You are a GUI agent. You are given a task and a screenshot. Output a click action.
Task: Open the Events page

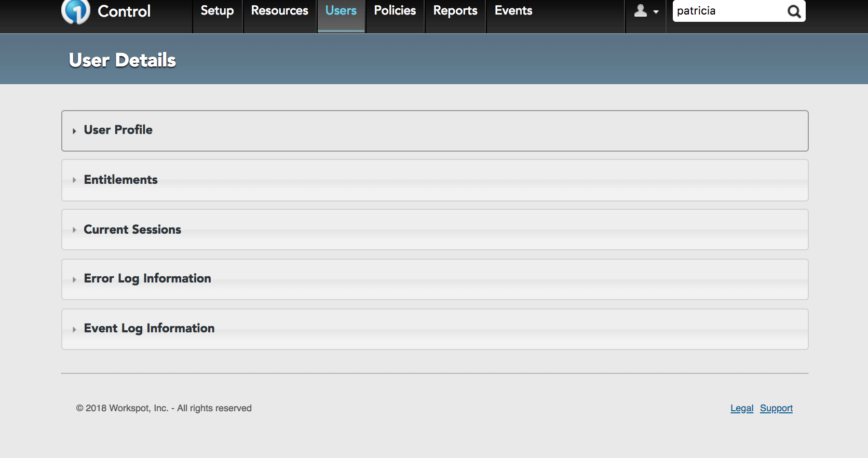[513, 11]
